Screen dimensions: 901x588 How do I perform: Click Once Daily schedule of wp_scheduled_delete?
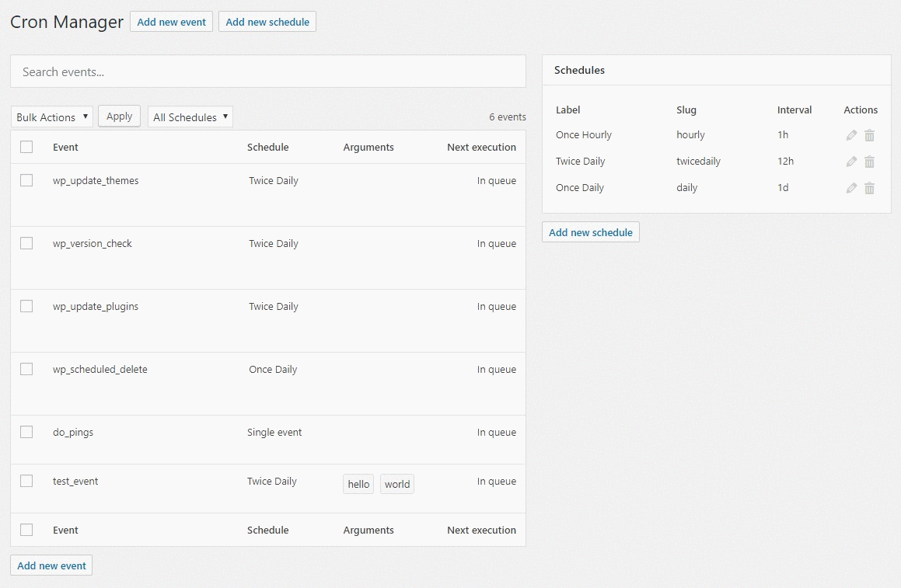pyautogui.click(x=273, y=369)
